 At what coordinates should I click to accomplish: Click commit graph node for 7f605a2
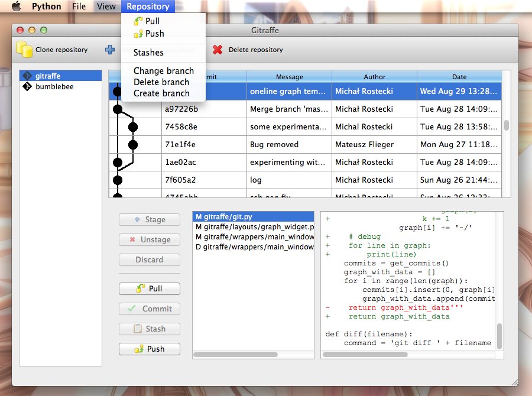pyautogui.click(x=118, y=180)
